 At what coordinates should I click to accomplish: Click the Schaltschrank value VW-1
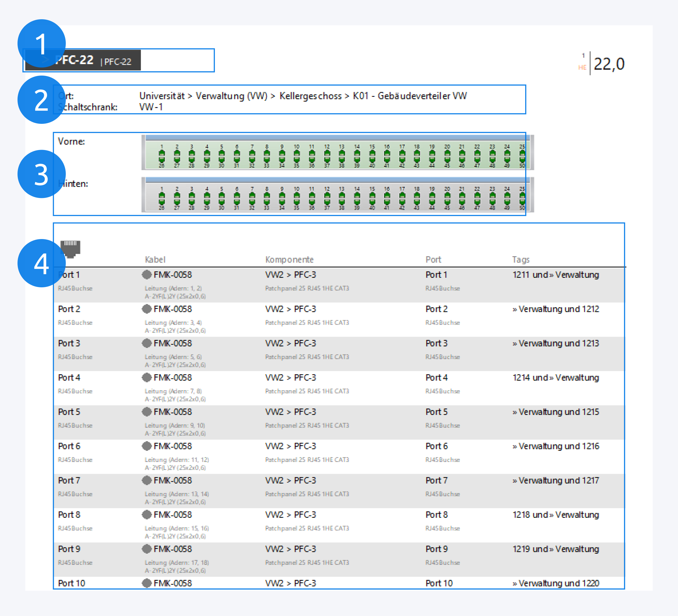pyautogui.click(x=151, y=107)
